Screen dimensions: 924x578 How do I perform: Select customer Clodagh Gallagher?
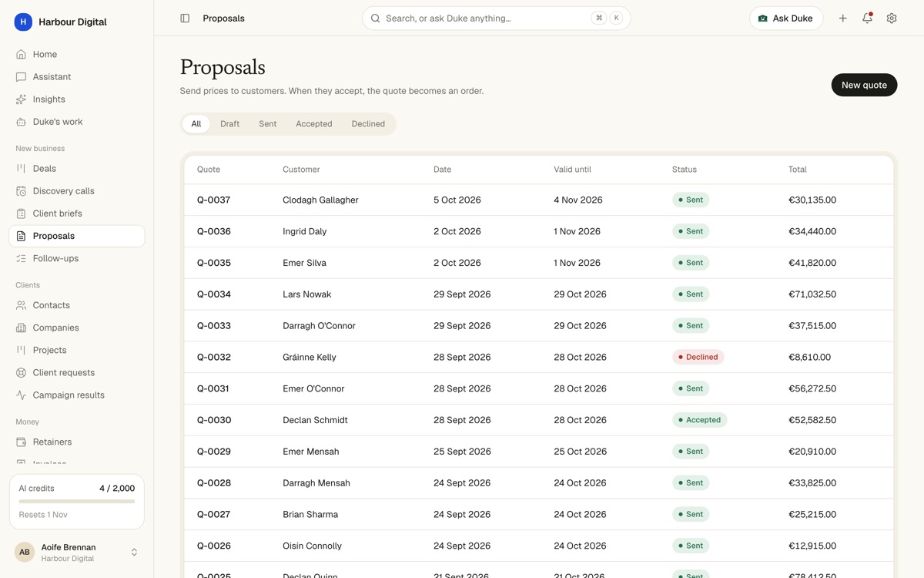tap(320, 200)
